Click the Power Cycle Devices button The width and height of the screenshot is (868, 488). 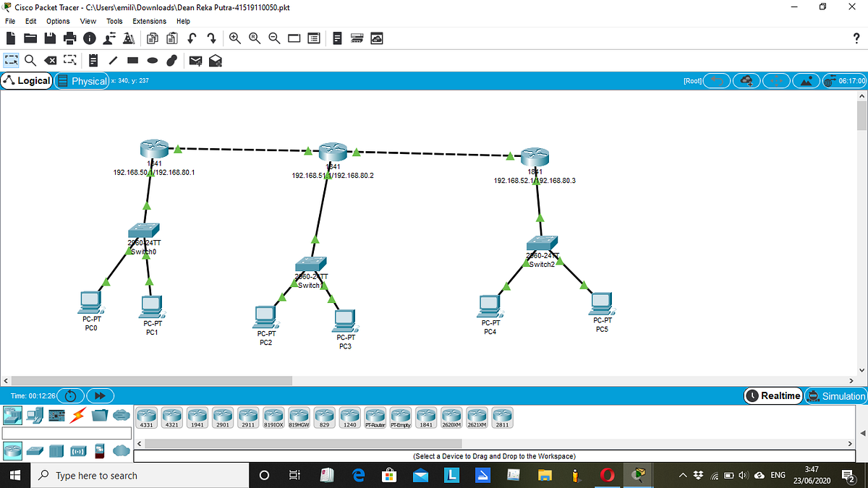point(71,395)
